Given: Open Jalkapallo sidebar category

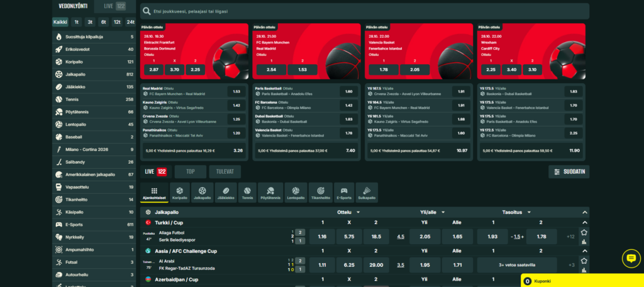Looking at the screenshot, I should click(x=94, y=74).
